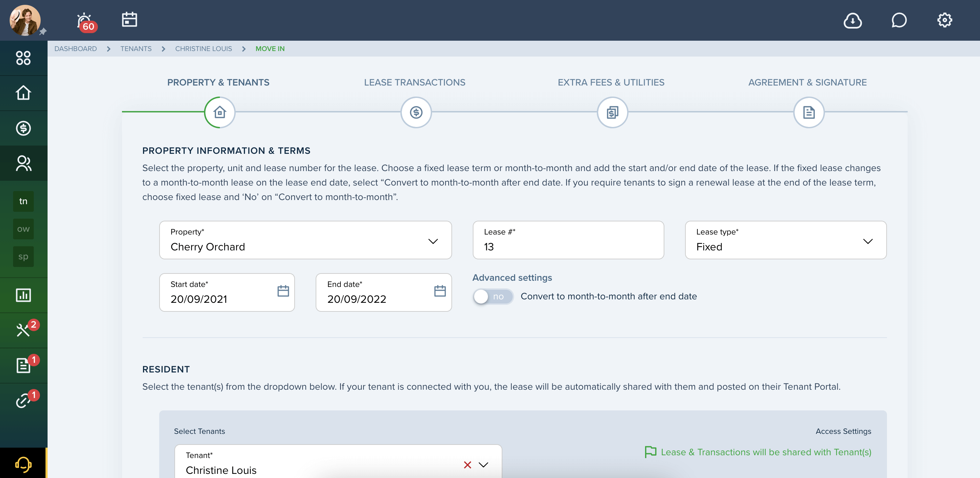Viewport: 980px width, 478px height.
Task: Open the dashboard grid icon in sidebar
Action: (x=23, y=58)
